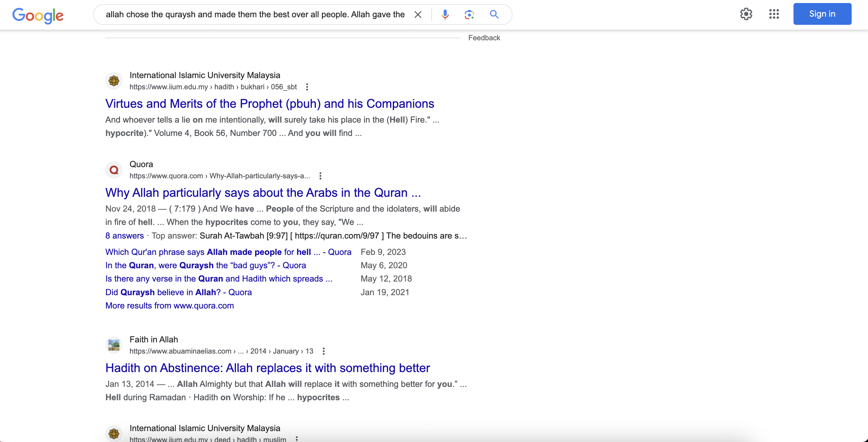The image size is (868, 442).
Task: Clear the search box text
Action: click(x=418, y=15)
